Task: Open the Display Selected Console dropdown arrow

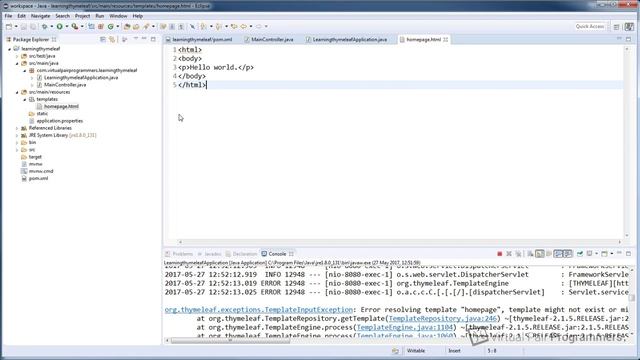Action: click(597, 254)
